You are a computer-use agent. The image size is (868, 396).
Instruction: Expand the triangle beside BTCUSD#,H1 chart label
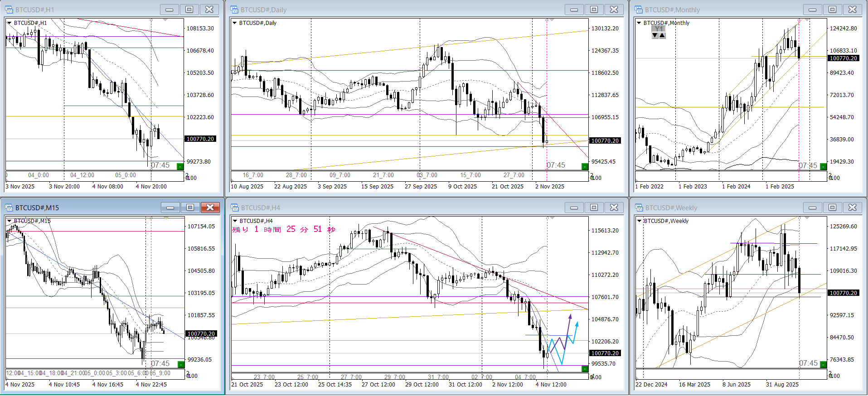tap(9, 23)
